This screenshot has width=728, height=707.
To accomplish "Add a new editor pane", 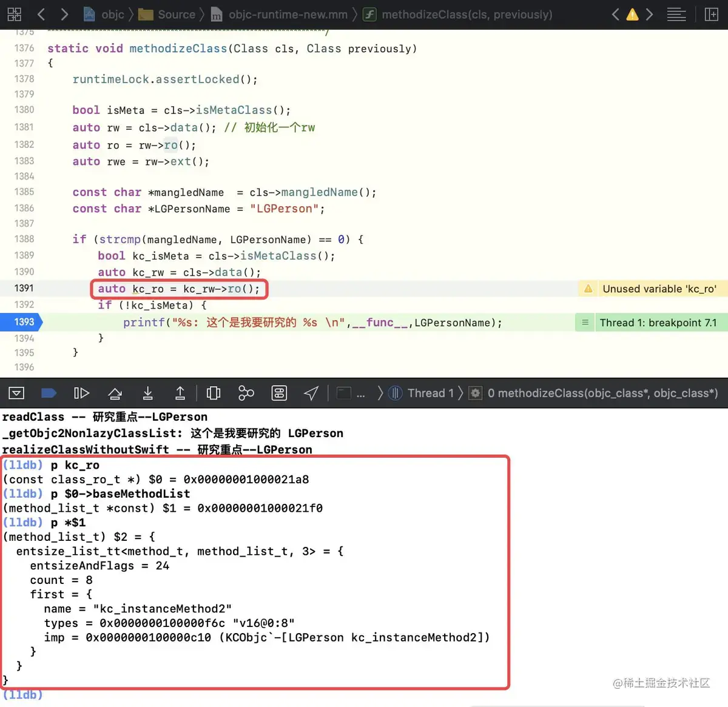I will (x=712, y=14).
